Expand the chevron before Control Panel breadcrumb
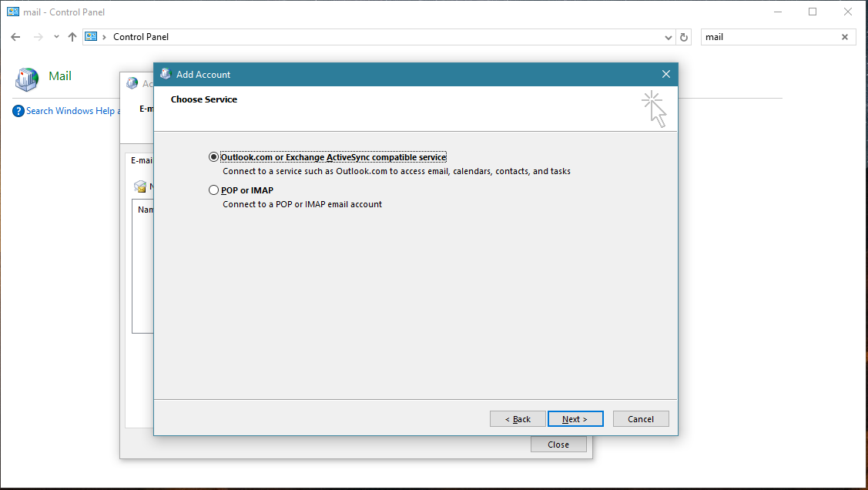This screenshot has width=868, height=490. coord(105,37)
